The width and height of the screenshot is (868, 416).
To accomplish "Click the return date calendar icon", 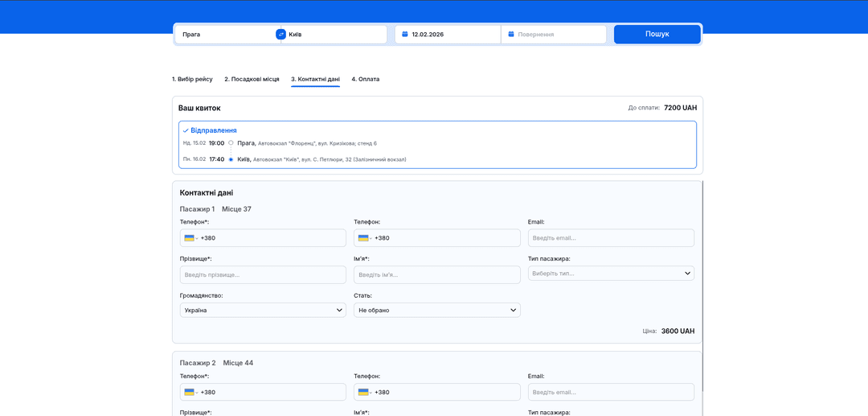I will point(510,35).
